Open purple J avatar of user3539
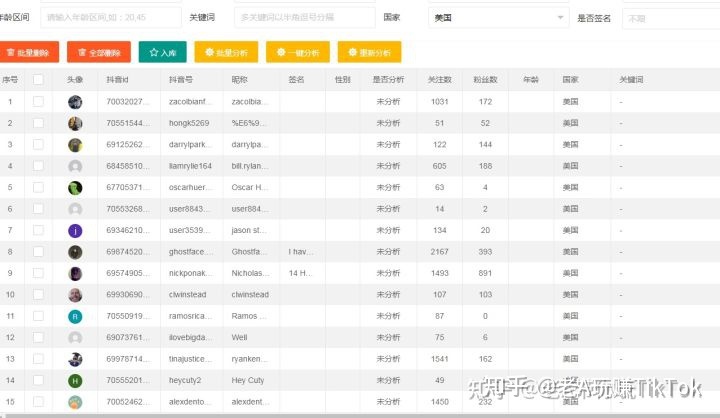The image size is (720, 418). (x=75, y=231)
